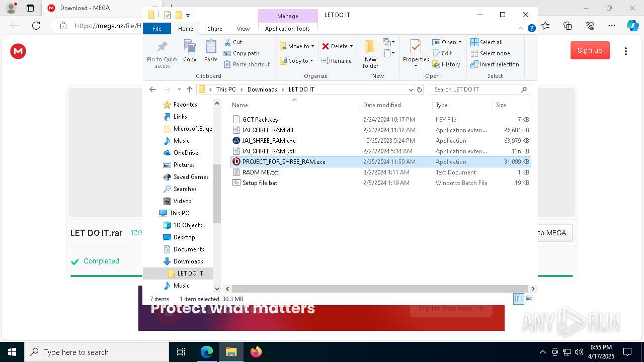Click the Download - MEGA browser tab
The height and width of the screenshot is (362, 644).
(x=84, y=8)
